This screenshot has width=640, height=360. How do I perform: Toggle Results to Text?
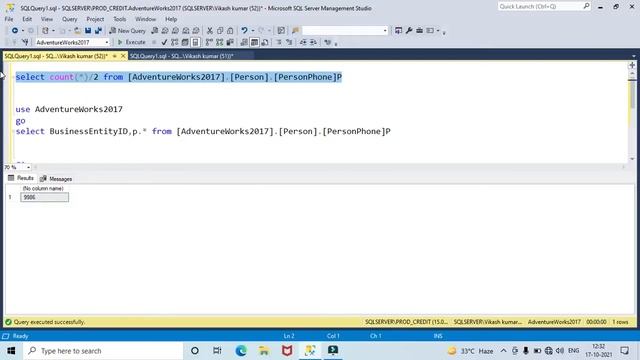pos(244,42)
